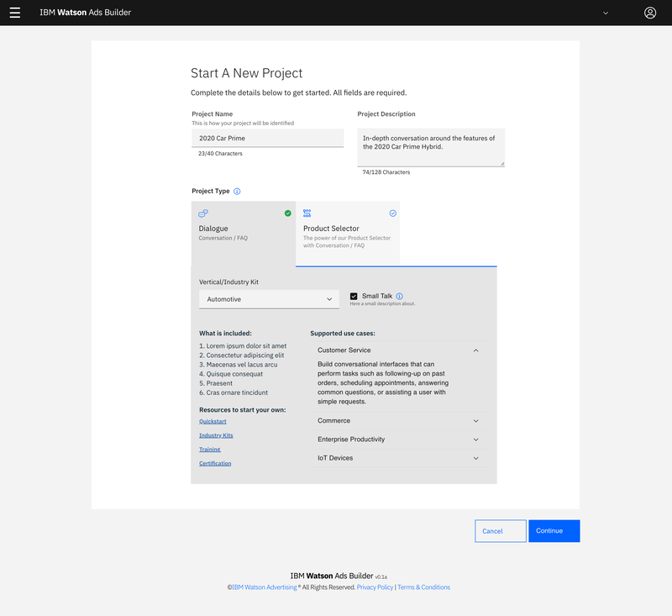672x616 pixels.
Task: Click the Small Talk info icon
Action: coord(400,296)
